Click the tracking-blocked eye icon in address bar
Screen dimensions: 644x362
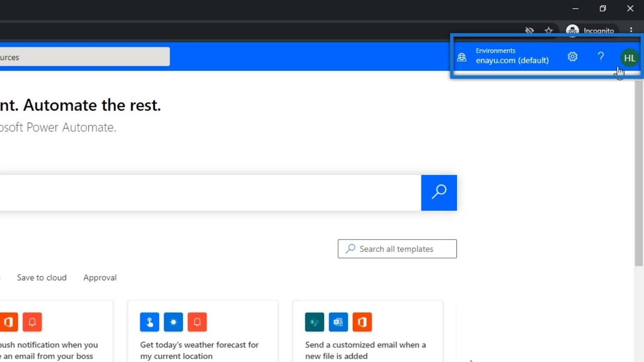[x=529, y=31]
